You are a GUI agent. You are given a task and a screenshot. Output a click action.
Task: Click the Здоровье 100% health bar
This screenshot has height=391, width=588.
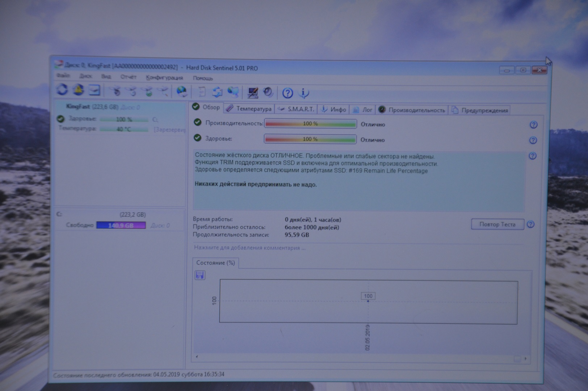310,139
